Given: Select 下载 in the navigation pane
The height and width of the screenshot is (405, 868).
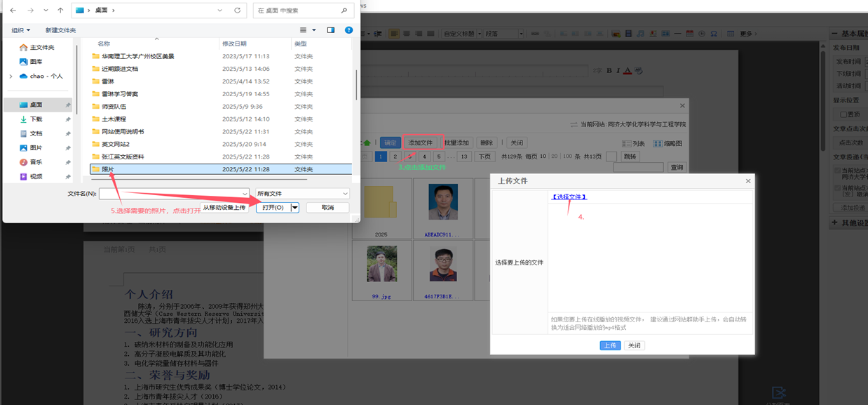Looking at the screenshot, I should coord(36,119).
